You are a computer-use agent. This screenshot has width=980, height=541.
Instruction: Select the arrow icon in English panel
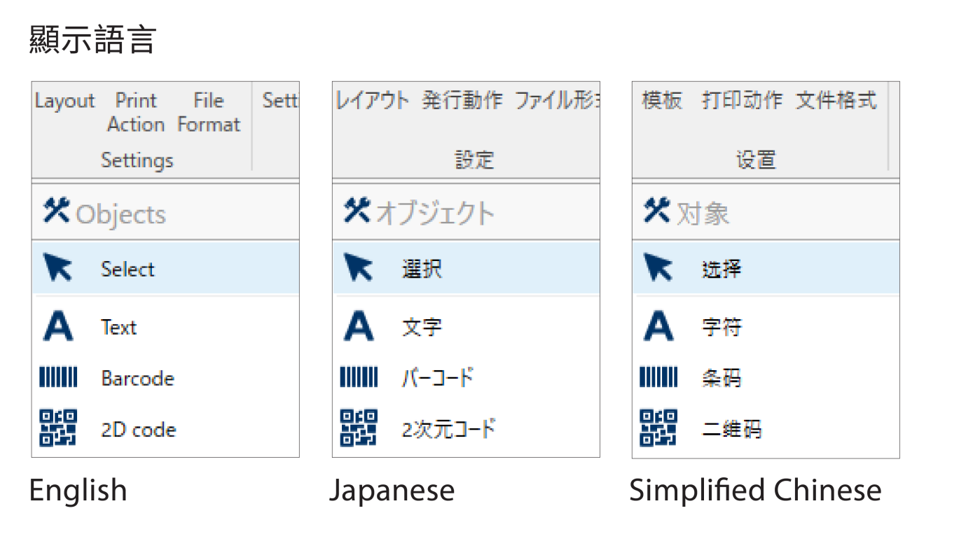[x=57, y=268]
